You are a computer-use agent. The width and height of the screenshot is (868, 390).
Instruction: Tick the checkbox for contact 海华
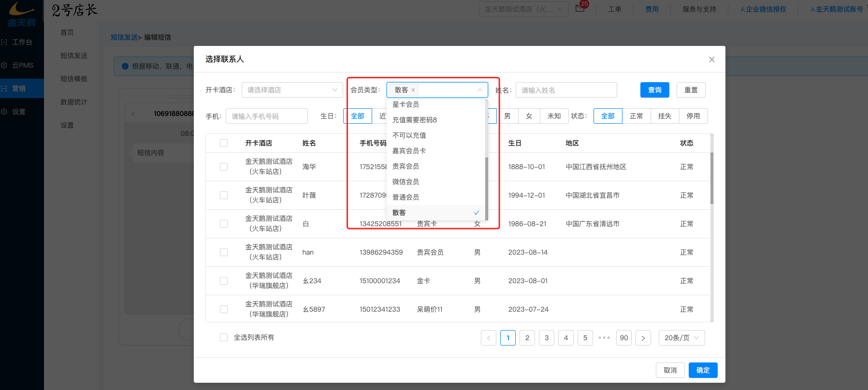(x=224, y=167)
